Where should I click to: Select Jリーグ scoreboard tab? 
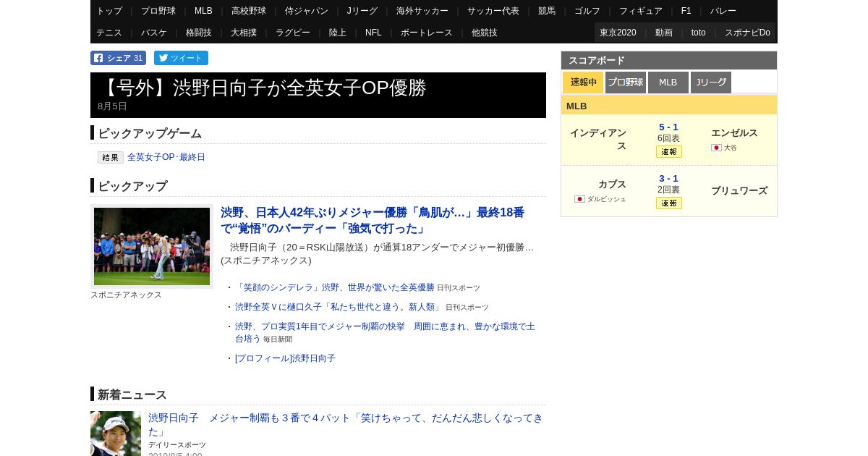tap(711, 83)
